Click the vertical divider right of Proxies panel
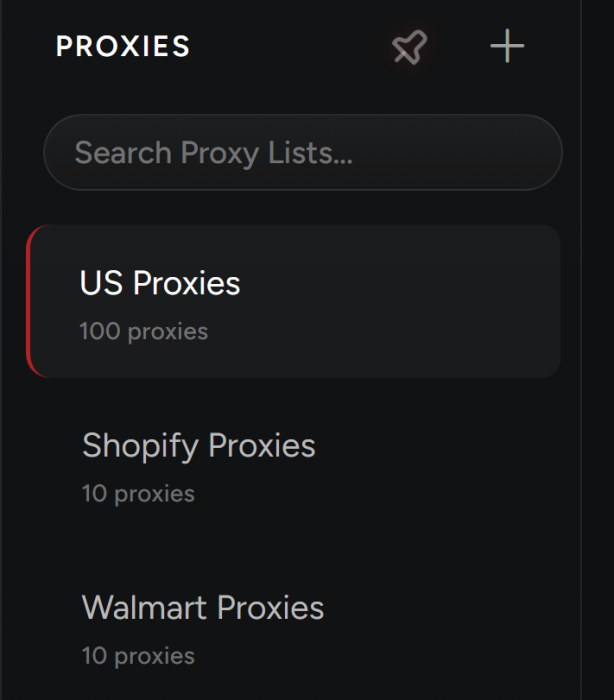 click(x=581, y=350)
